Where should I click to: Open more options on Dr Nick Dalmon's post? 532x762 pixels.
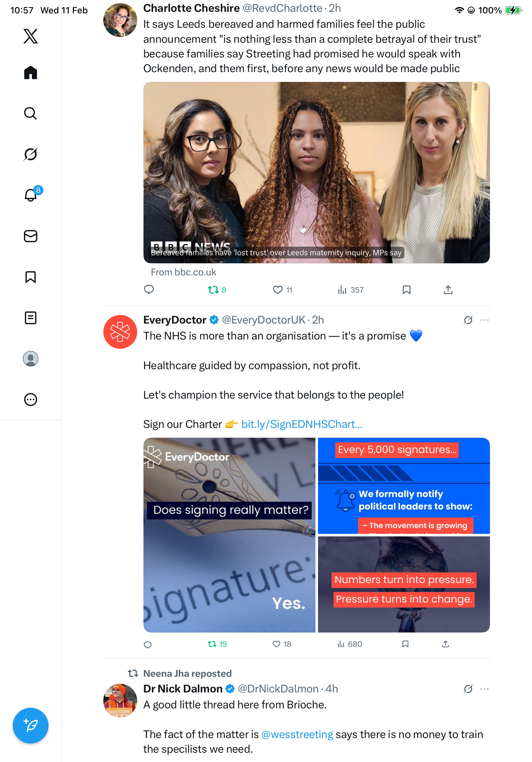point(484,689)
